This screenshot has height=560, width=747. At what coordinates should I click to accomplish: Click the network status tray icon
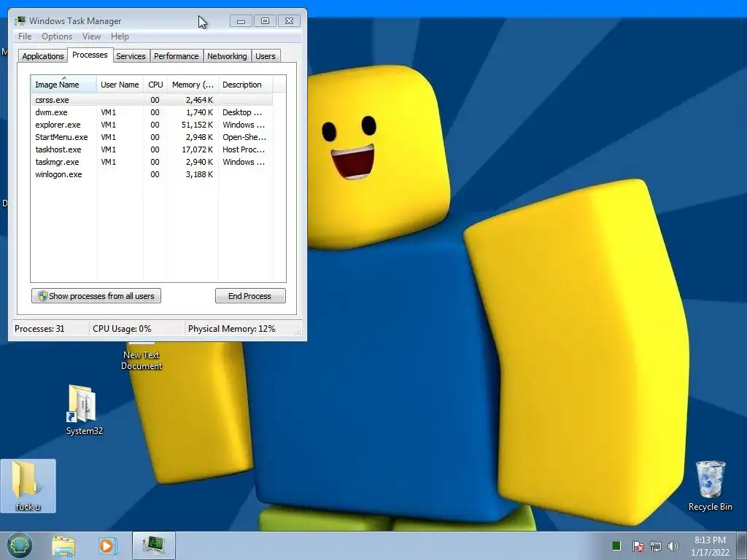(x=656, y=545)
